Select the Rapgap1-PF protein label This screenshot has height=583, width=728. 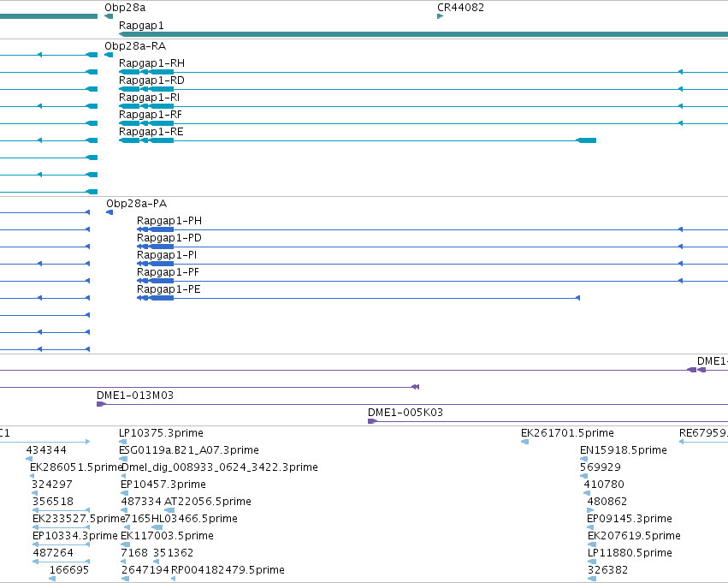[168, 272]
